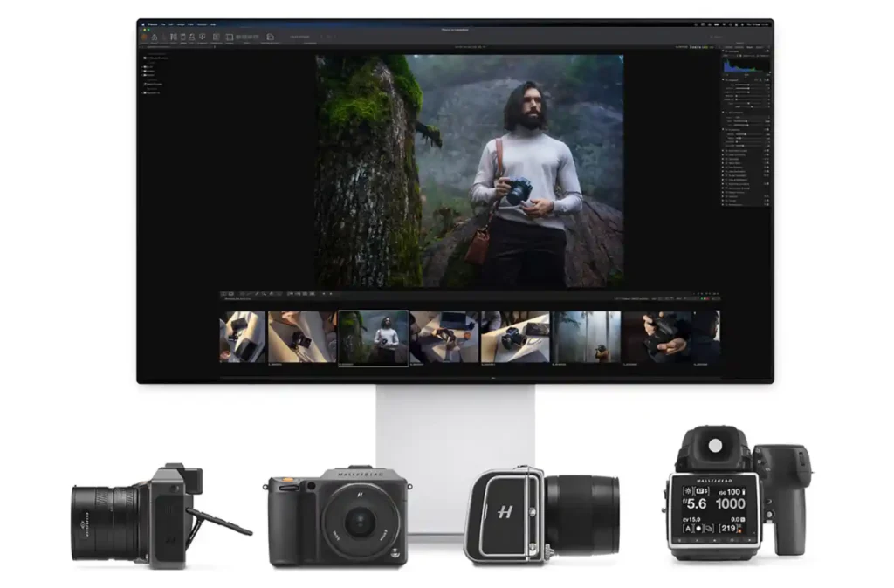The height and width of the screenshot is (588, 894).
Task: Click the Apple logo in menu bar
Action: pos(144,26)
